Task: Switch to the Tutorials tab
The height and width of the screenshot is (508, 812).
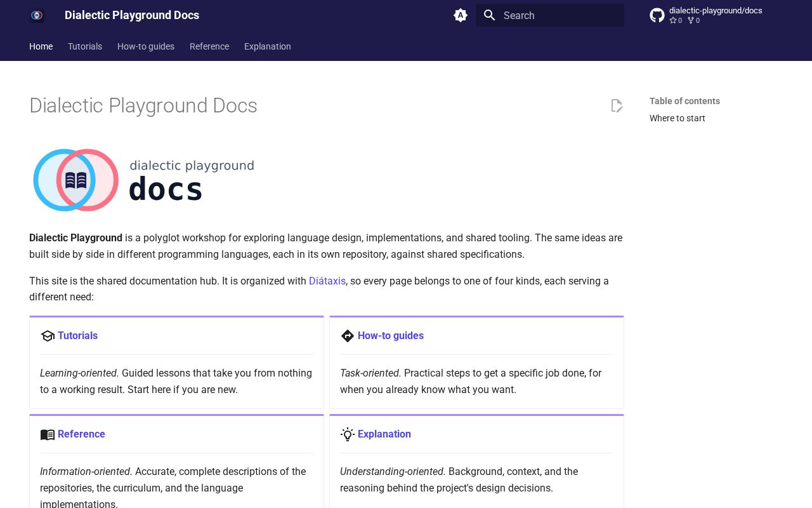Action: 85,46
